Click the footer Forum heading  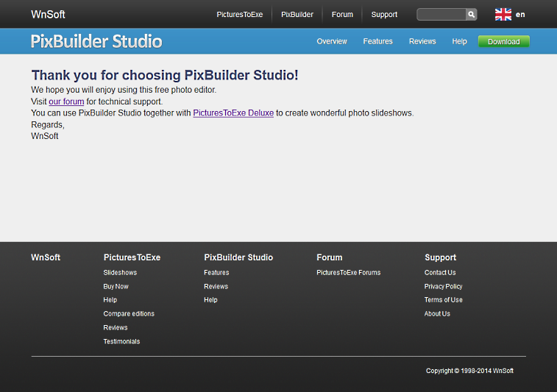tap(330, 257)
